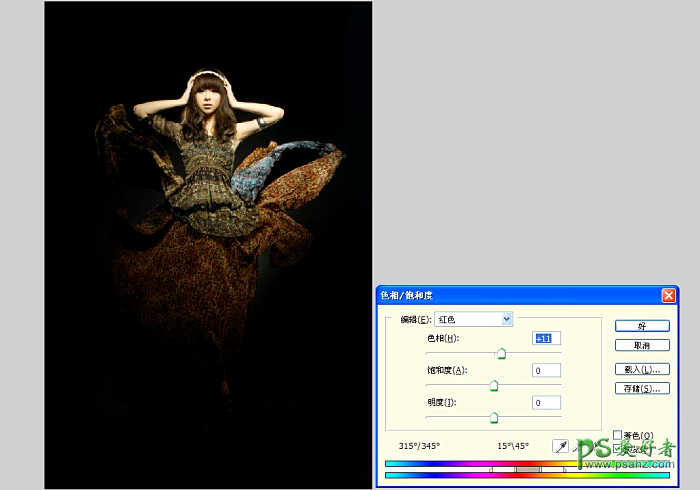Click the 色相 (Hue) slider handle
The height and width of the screenshot is (490, 700).
coord(502,353)
